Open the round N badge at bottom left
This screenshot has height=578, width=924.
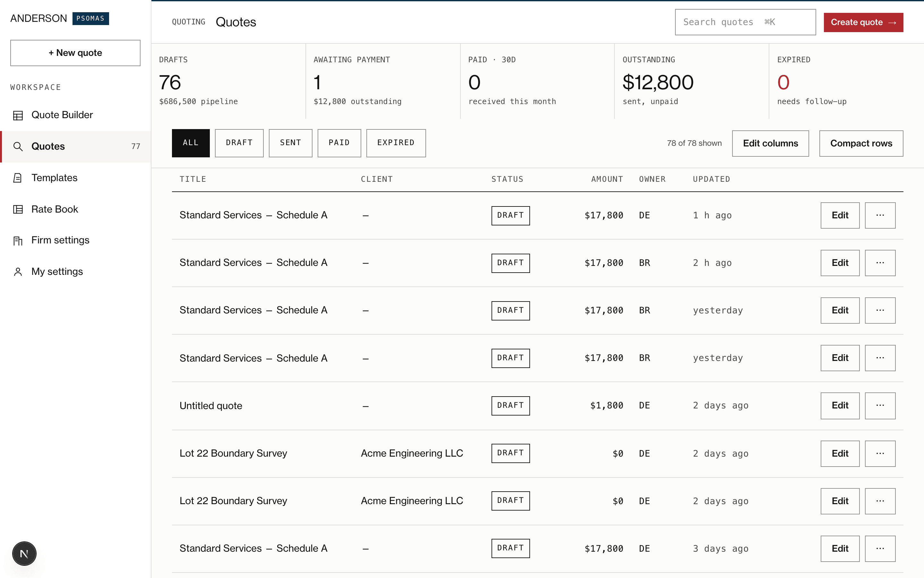coord(24,553)
